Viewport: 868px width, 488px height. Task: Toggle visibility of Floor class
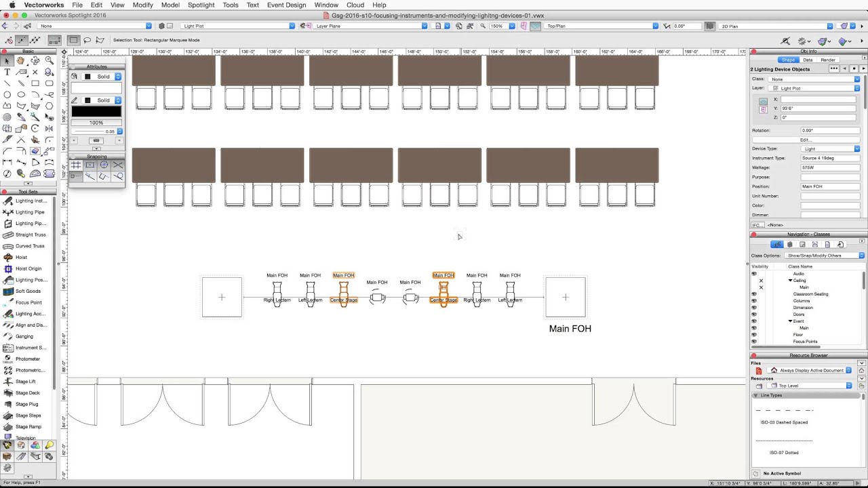[754, 335]
